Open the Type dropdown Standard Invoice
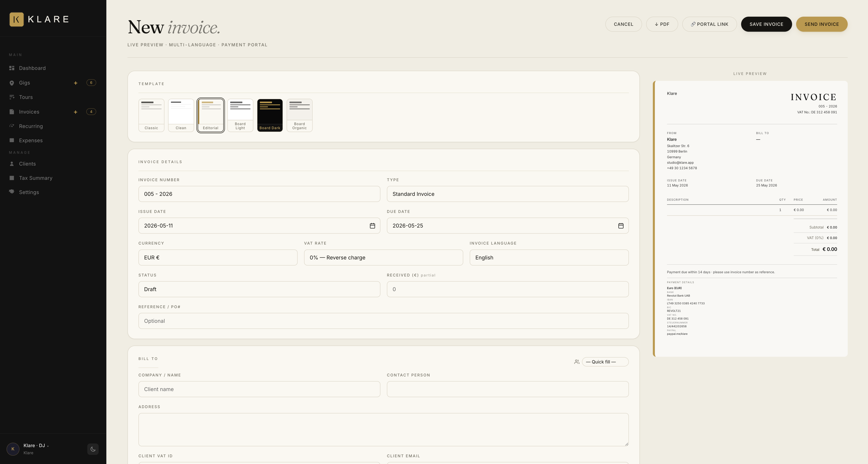Viewport: 868px width, 464px height. (507, 194)
